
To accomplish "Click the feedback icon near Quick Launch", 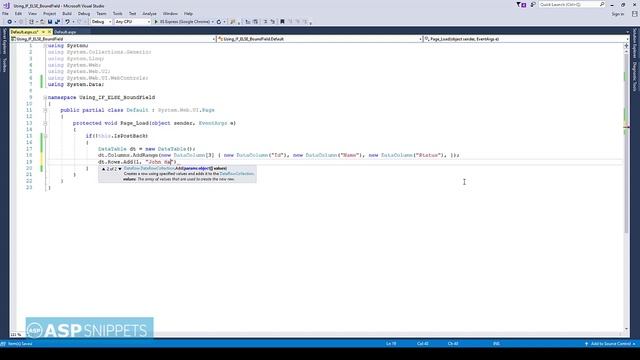I will pyautogui.click(x=533, y=4).
